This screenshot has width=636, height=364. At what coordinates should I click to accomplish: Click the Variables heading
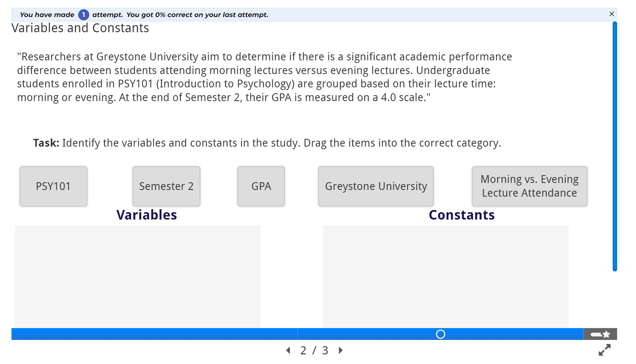[x=147, y=215]
